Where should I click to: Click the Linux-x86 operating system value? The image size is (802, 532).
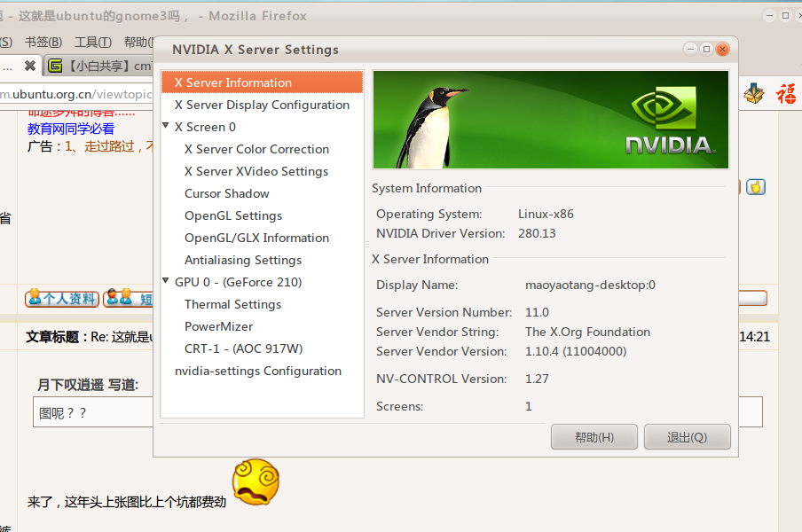[x=546, y=214]
